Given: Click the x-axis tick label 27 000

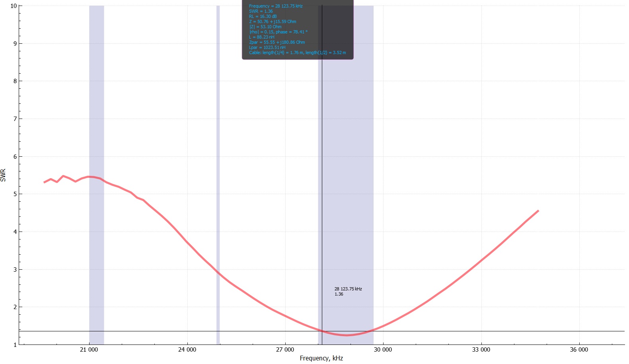Looking at the screenshot, I should 285,350.
